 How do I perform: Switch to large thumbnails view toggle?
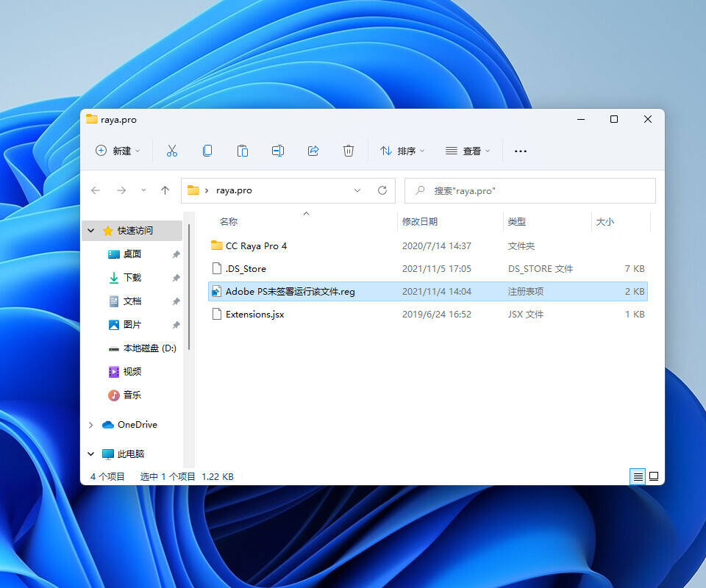(x=653, y=476)
